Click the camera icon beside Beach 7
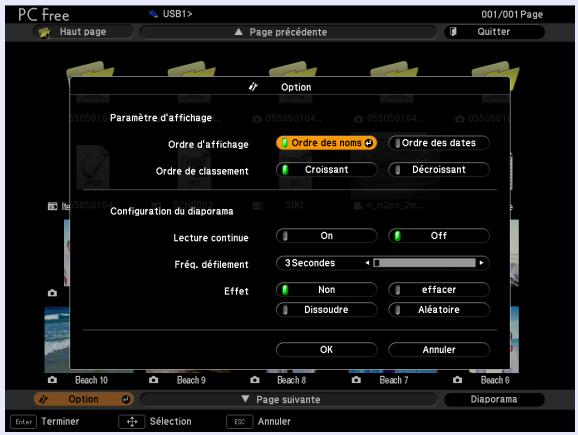The height and width of the screenshot is (435, 578). (356, 380)
